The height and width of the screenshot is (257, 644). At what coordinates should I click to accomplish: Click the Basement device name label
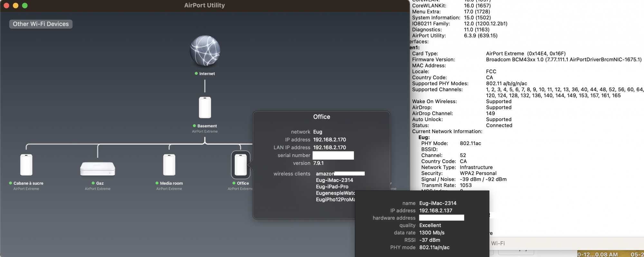pyautogui.click(x=207, y=126)
